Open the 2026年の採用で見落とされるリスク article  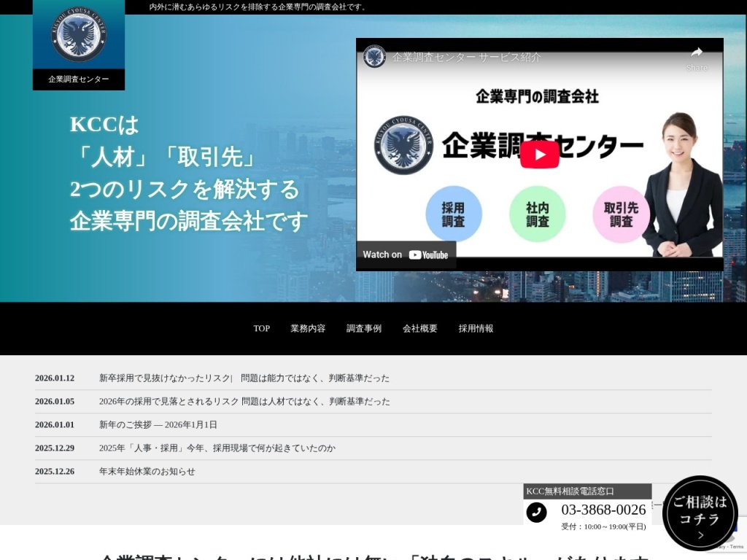tap(244, 402)
